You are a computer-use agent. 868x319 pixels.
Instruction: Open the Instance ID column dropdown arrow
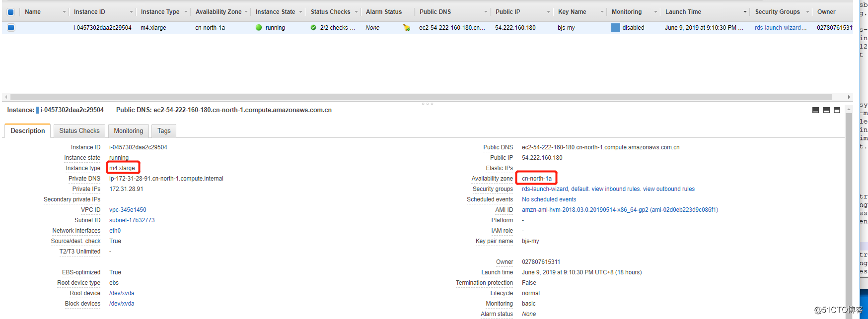coord(131,12)
